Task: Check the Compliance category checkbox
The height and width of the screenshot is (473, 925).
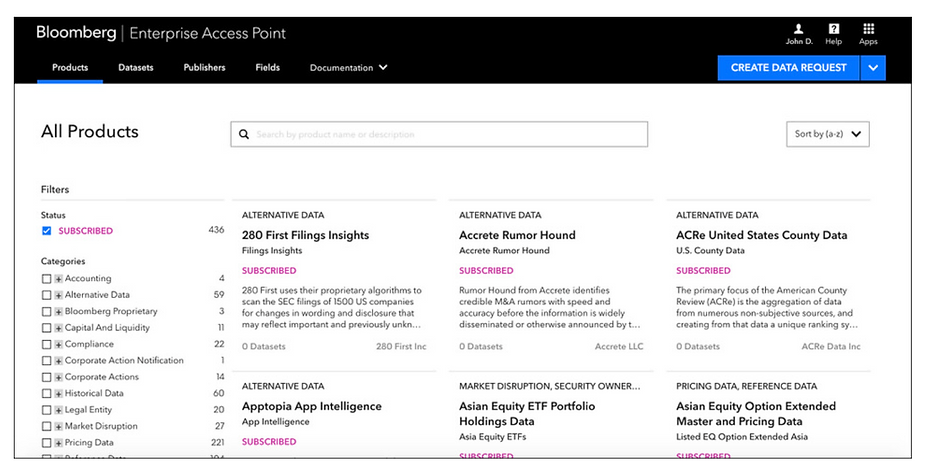Action: 47,344
